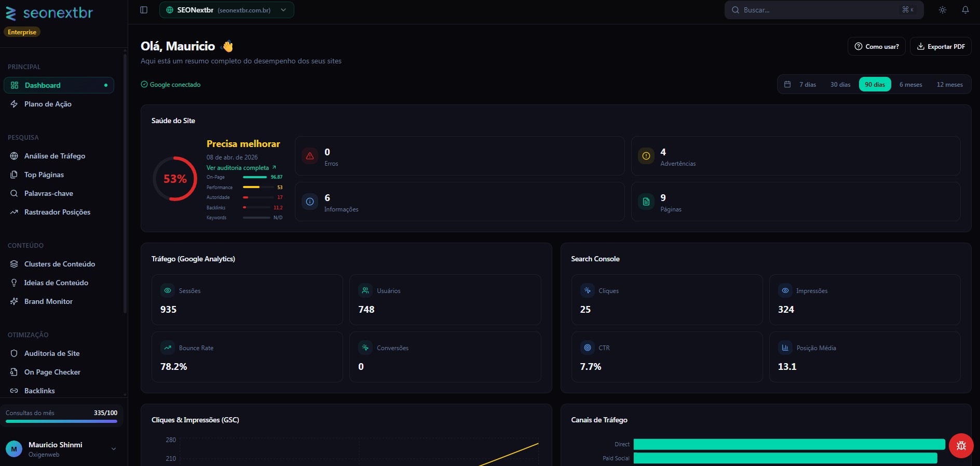Open Palavras-chave section

point(59,193)
